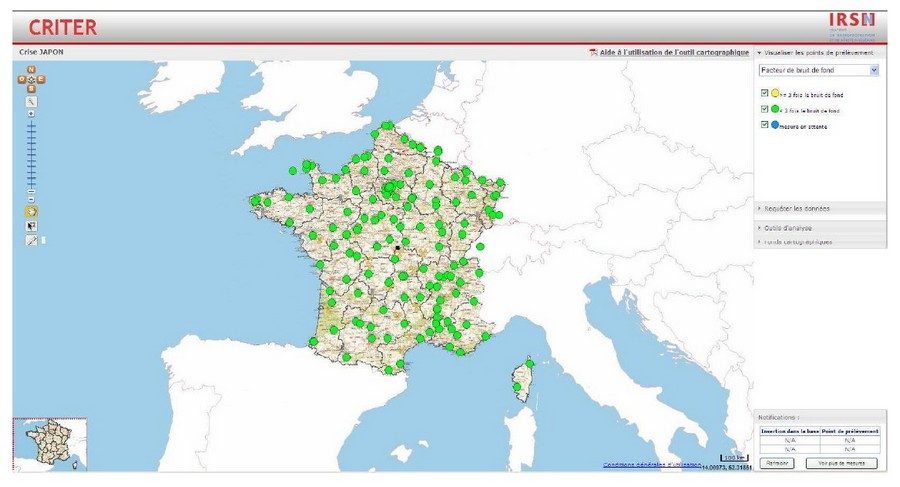Screen dimensions: 900x487
Task: Select the magnifier zoom tool
Action: pos(32,101)
